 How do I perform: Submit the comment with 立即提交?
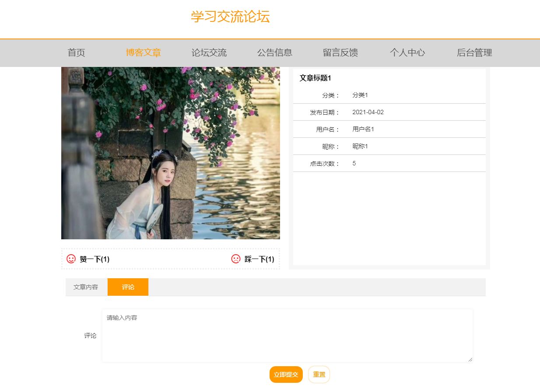(286, 374)
